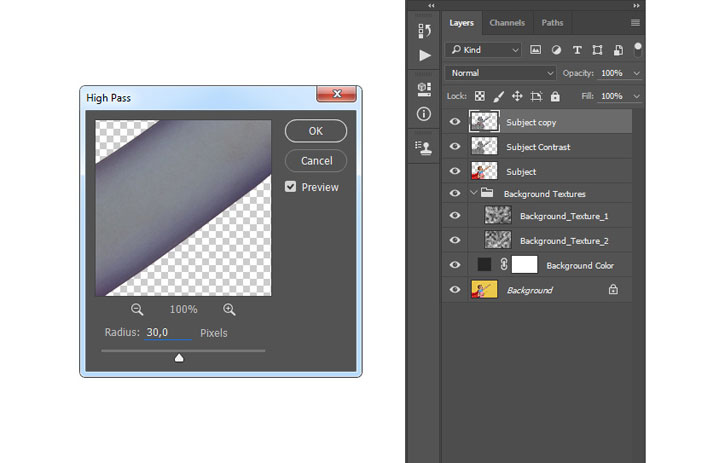
Task: Hide the Background_Texture_1 layer
Action: point(455,216)
